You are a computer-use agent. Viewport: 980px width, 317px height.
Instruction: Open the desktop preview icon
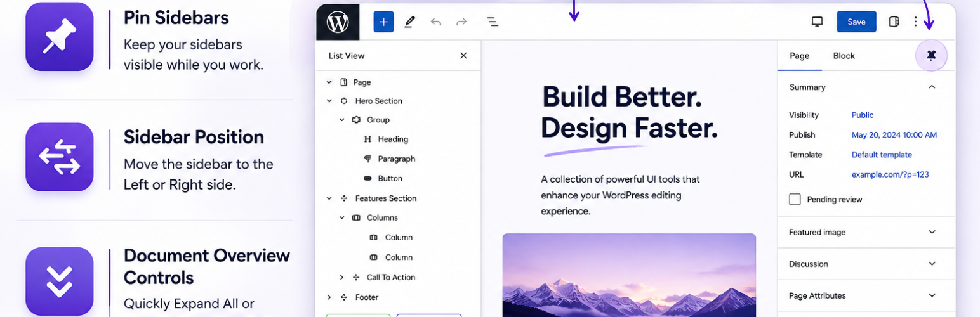point(817,22)
